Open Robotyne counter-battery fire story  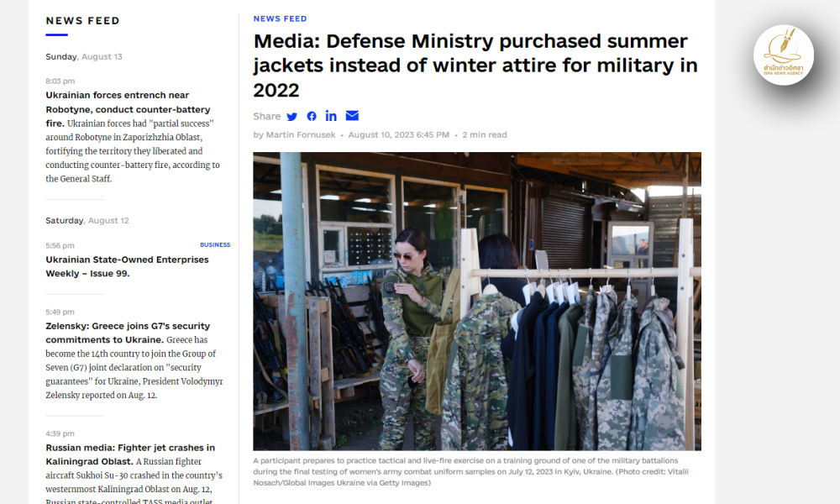tap(128, 109)
